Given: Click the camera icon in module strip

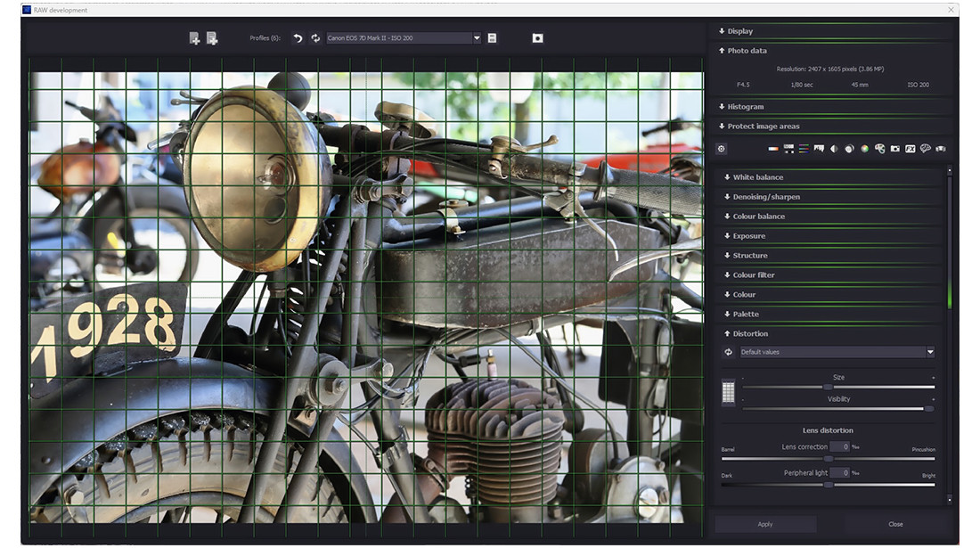Looking at the screenshot, I should 894,149.
